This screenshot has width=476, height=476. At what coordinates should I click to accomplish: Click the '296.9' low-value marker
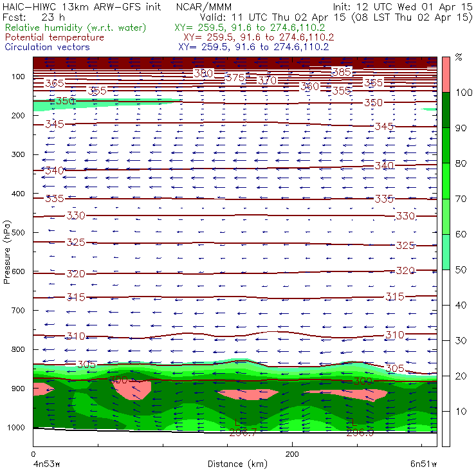click(x=360, y=432)
